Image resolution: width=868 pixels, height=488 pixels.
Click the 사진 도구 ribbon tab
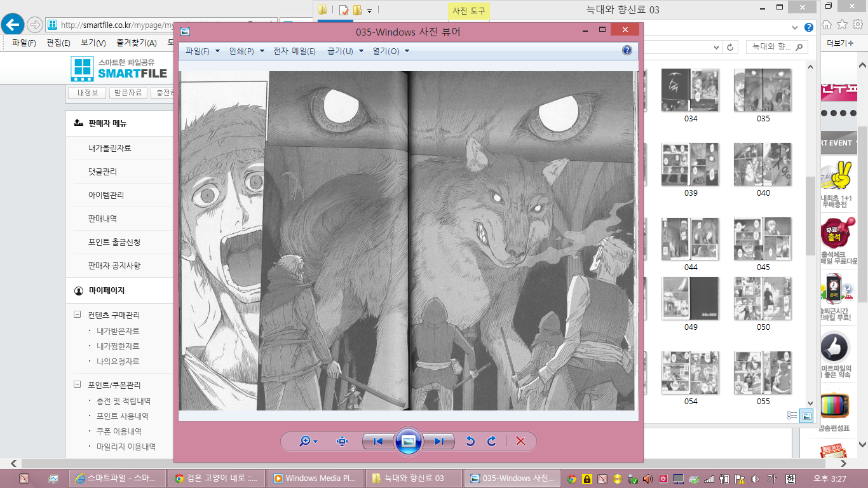(x=469, y=10)
